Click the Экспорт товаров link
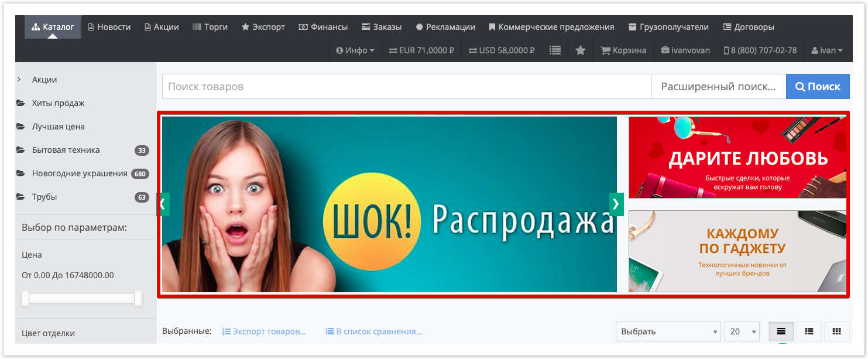 pos(264,331)
